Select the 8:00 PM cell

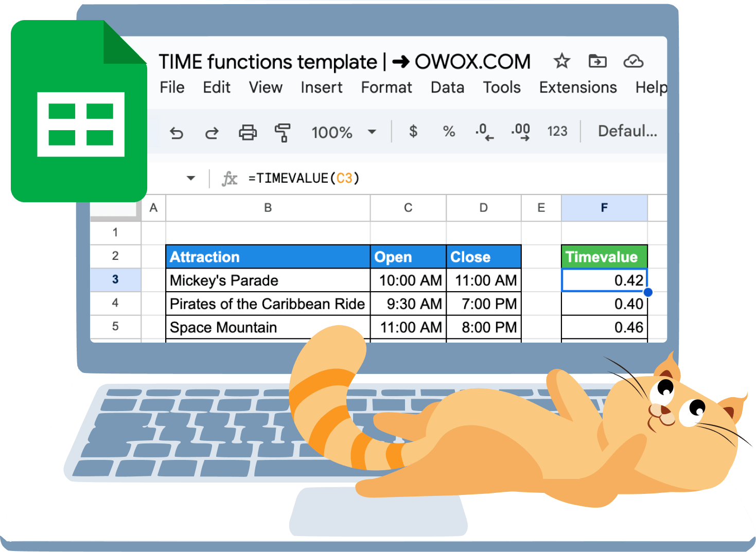pyautogui.click(x=484, y=327)
